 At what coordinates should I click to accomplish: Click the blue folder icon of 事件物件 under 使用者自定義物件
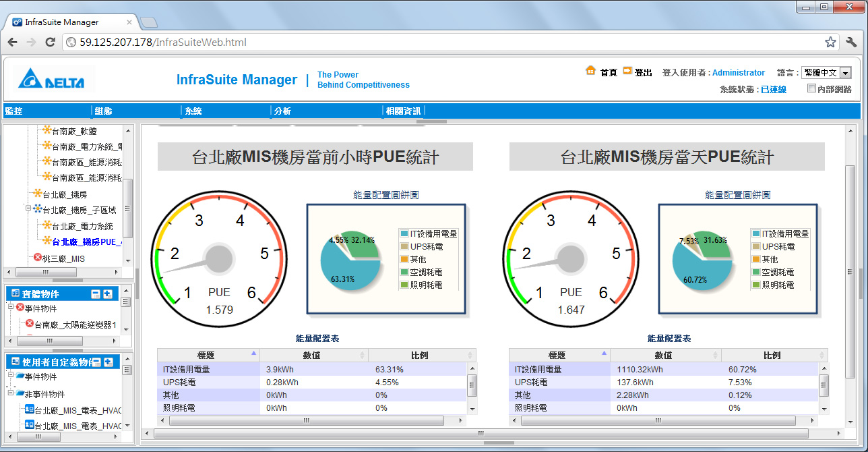tap(20, 376)
